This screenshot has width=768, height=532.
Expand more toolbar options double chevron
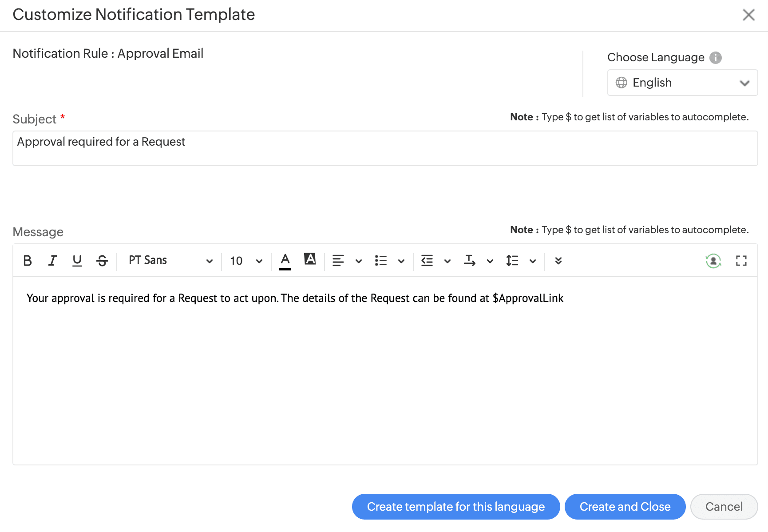click(558, 261)
